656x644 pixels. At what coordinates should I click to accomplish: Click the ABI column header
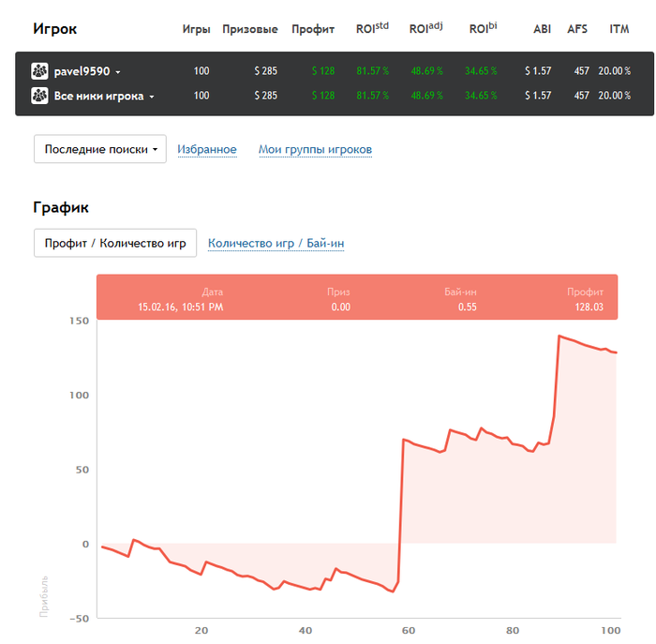click(x=542, y=29)
